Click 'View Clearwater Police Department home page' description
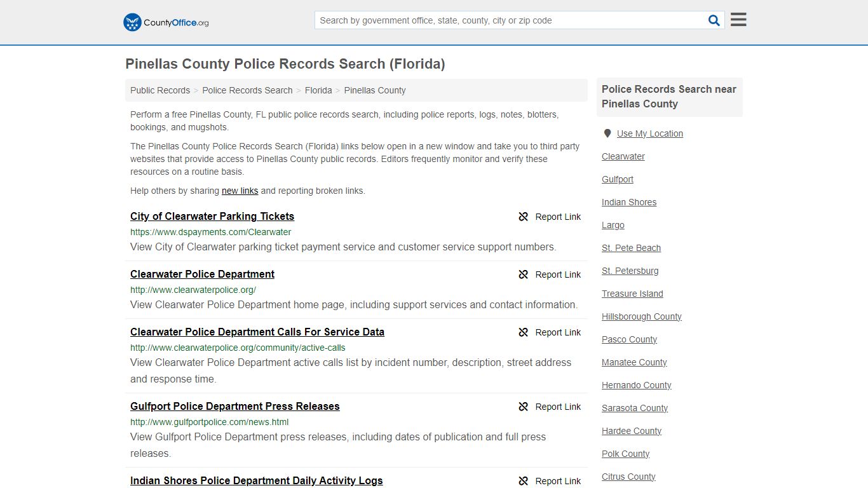 (354, 305)
